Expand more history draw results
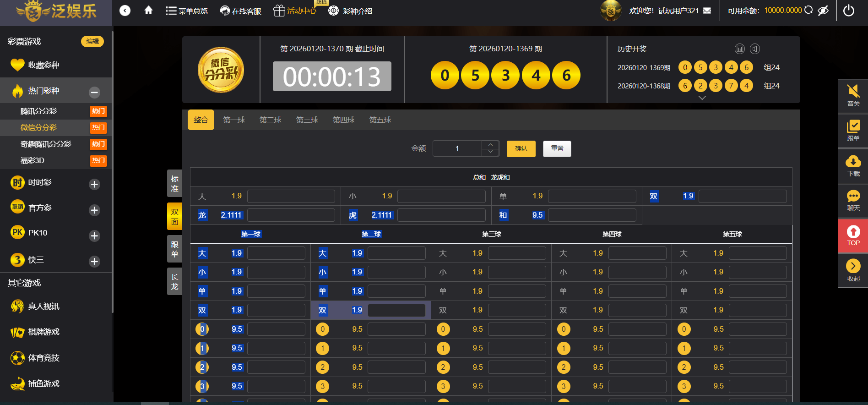Viewport: 868px width, 405px height. click(x=702, y=98)
